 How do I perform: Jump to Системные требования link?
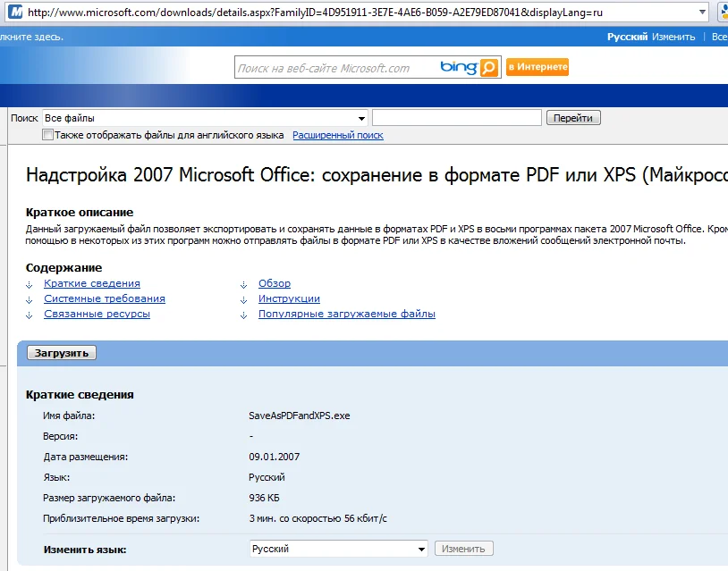coord(105,298)
